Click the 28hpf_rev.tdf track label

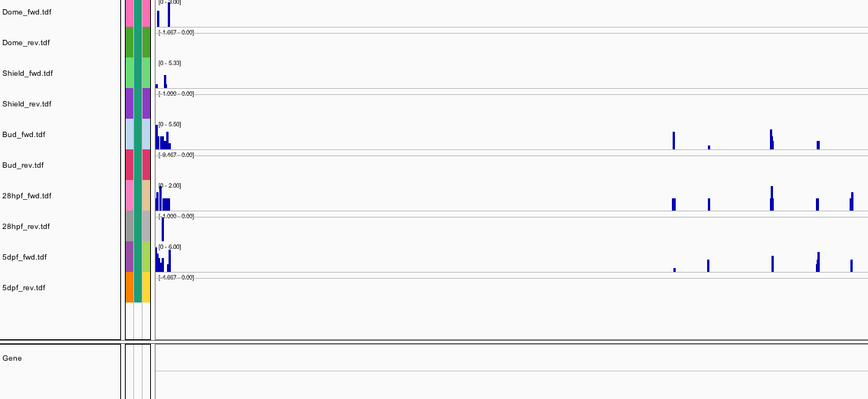point(26,227)
